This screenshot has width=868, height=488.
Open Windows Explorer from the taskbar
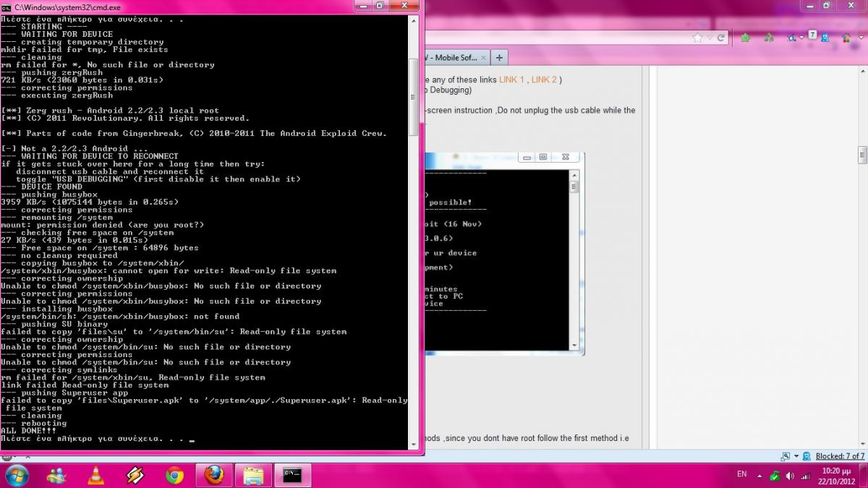pyautogui.click(x=253, y=475)
